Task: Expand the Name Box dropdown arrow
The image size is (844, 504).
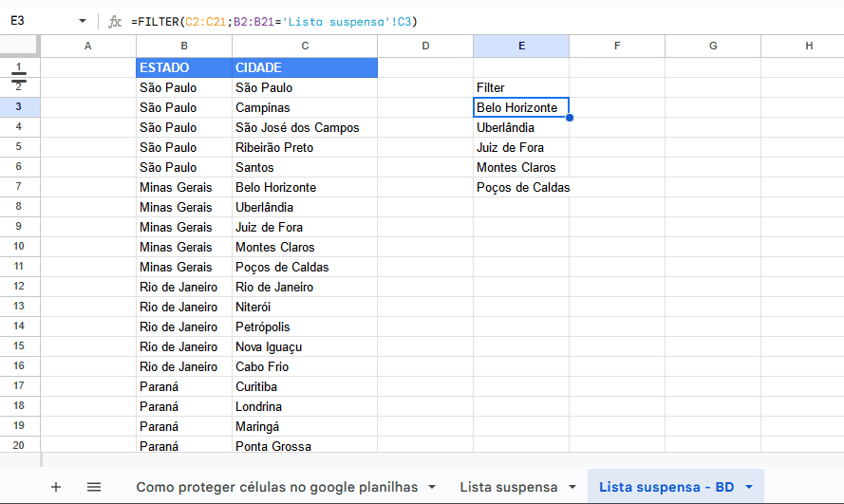Action: [x=83, y=21]
